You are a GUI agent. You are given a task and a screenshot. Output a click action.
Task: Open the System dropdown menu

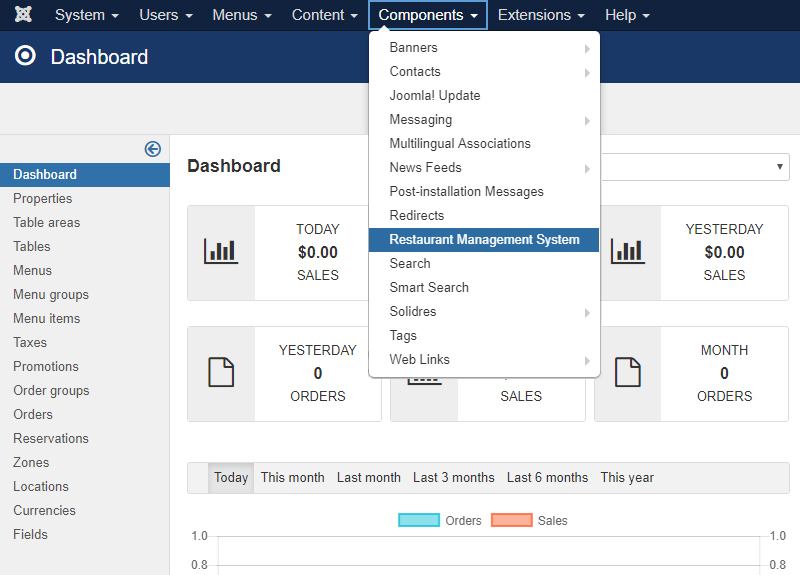(x=86, y=15)
